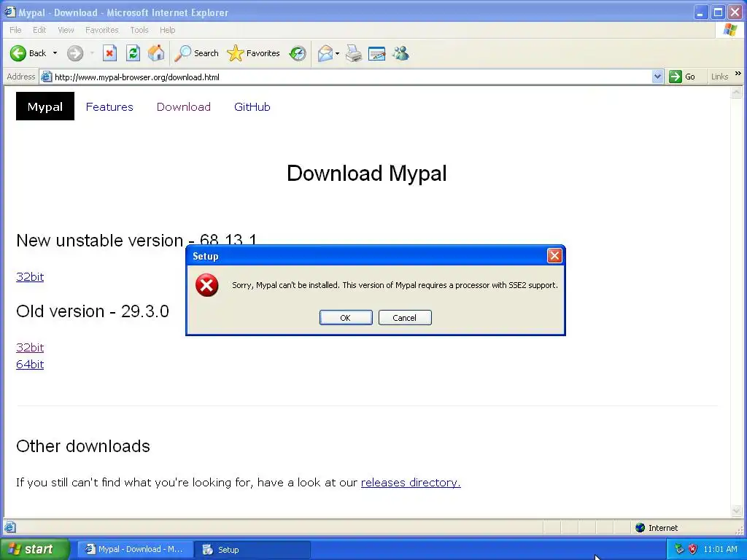Open the Messenger icon
747x560 pixels.
[400, 53]
